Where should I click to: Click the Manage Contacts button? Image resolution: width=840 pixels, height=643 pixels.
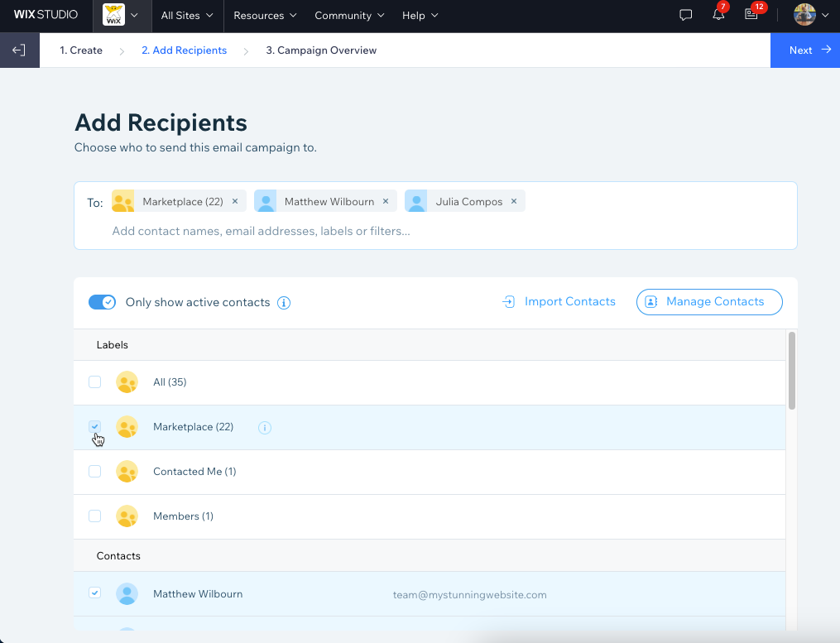pos(709,302)
